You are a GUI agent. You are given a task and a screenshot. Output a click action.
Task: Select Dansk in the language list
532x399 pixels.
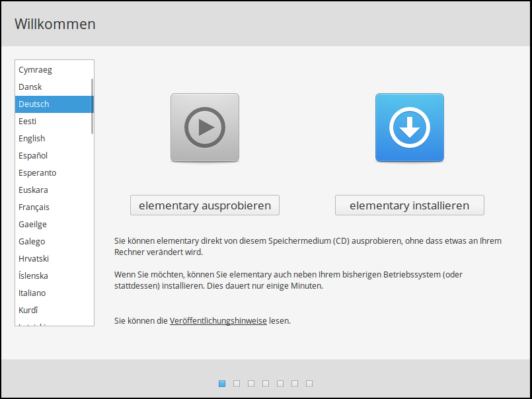(30, 87)
